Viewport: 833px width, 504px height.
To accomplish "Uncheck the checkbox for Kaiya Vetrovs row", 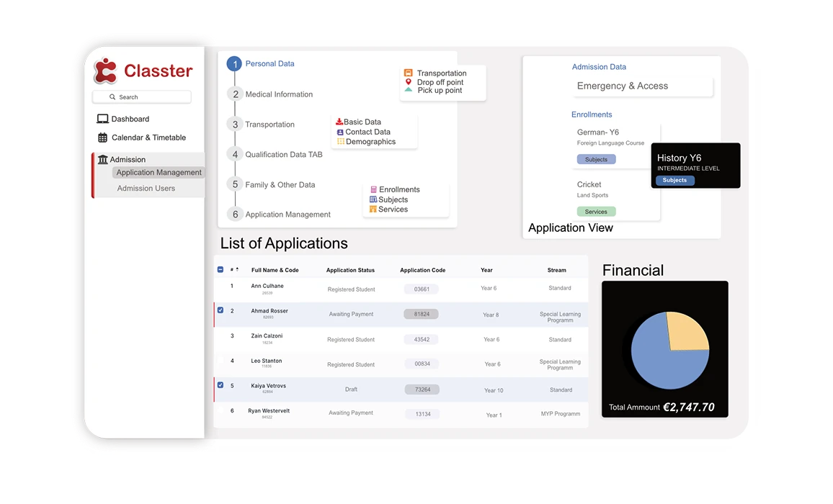I will pyautogui.click(x=220, y=385).
